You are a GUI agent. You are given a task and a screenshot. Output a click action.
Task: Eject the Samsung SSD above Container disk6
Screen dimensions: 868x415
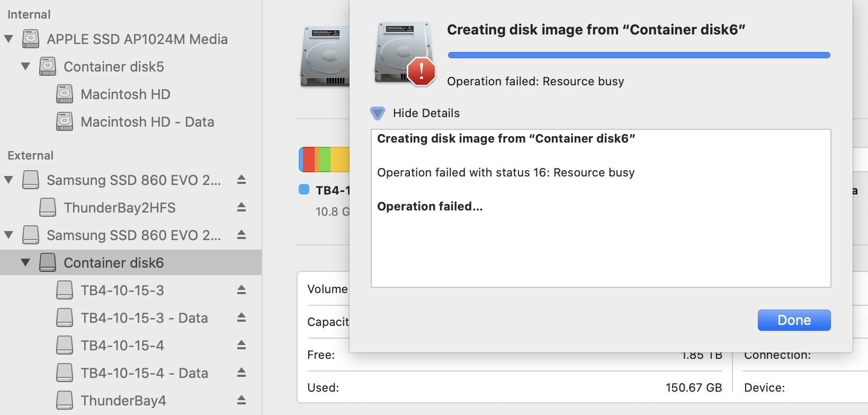coord(241,235)
